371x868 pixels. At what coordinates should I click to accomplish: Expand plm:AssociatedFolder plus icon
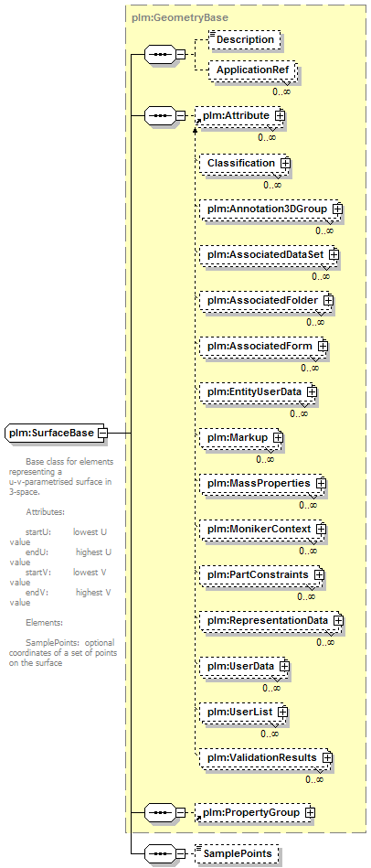[x=328, y=299]
